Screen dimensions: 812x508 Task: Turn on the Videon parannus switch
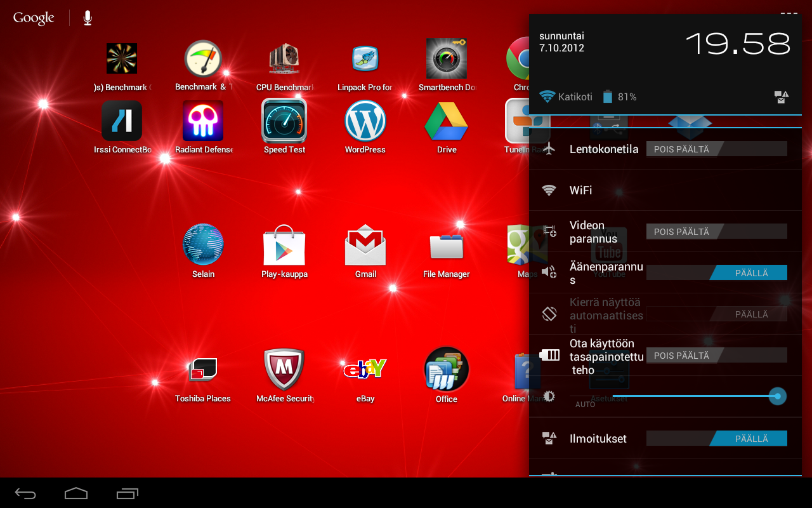pos(717,232)
